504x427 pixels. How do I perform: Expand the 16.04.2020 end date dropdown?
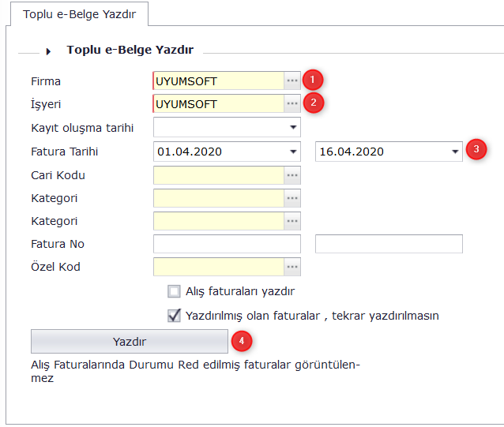click(x=455, y=152)
